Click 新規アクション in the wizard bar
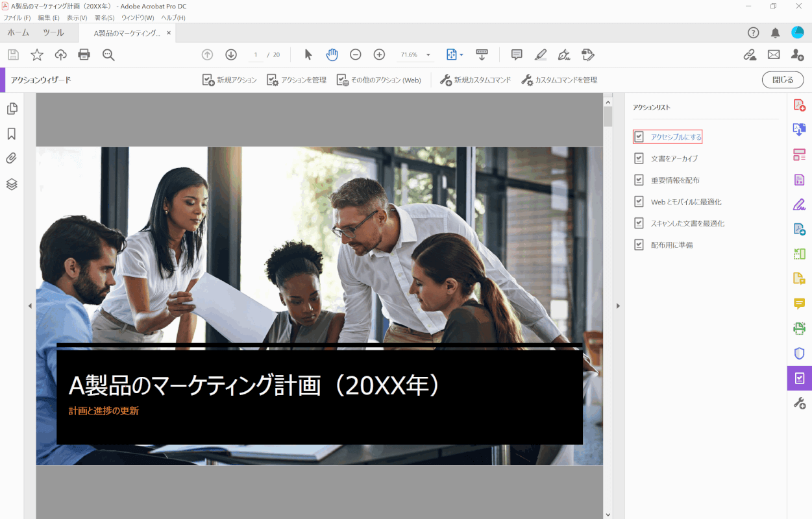 (230, 80)
